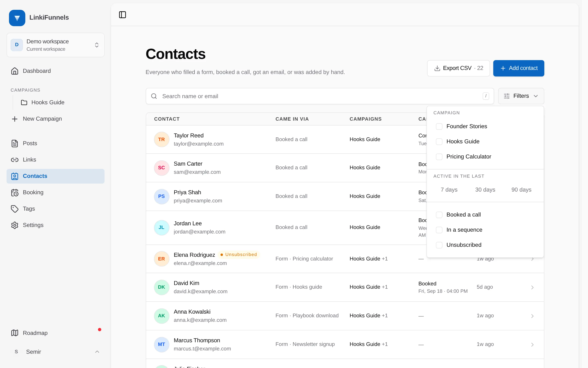588x368 pixels.
Task: Collapse the Filters dropdown
Action: click(x=521, y=96)
